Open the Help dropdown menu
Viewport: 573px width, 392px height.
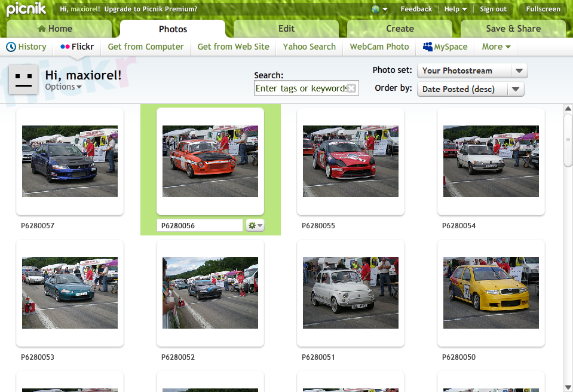point(455,9)
